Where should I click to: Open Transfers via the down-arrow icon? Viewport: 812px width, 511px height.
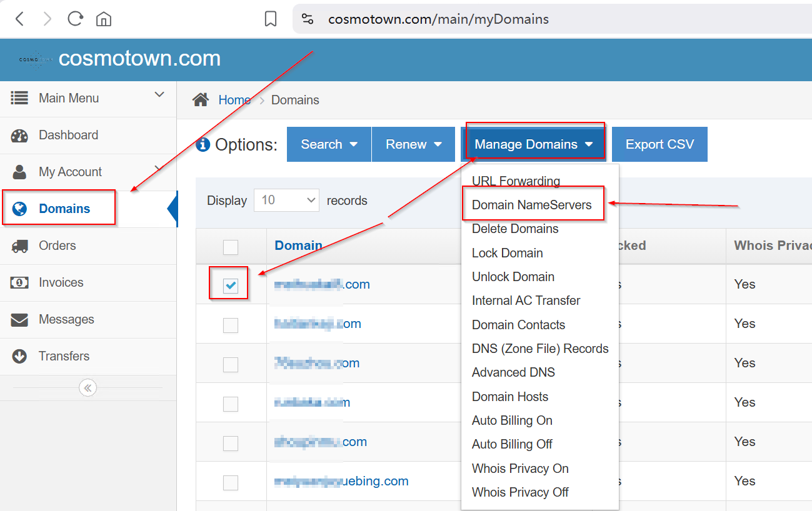tap(19, 356)
